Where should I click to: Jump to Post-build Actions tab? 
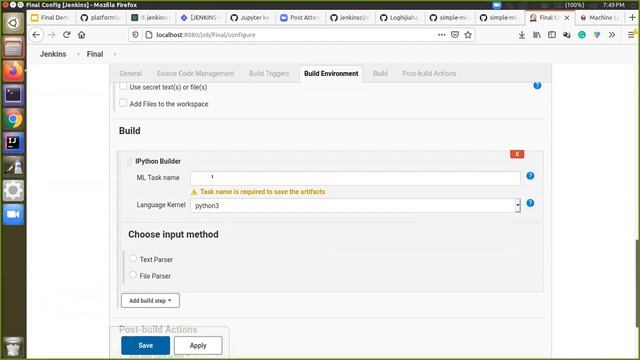pyautogui.click(x=429, y=73)
